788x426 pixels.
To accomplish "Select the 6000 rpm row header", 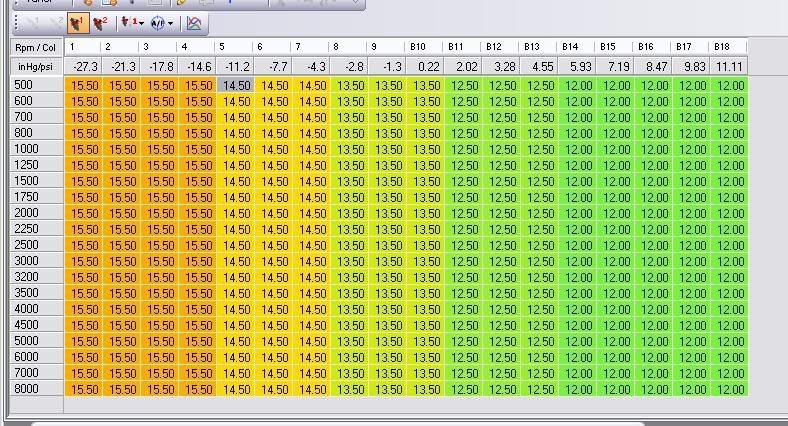I will coord(36,357).
